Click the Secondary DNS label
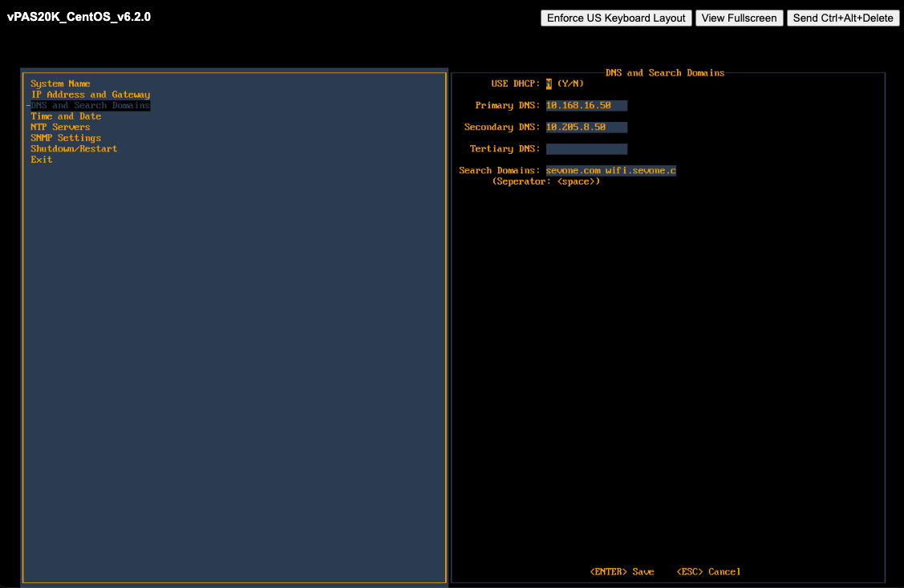Viewport: 904px width, 588px height. (x=502, y=128)
